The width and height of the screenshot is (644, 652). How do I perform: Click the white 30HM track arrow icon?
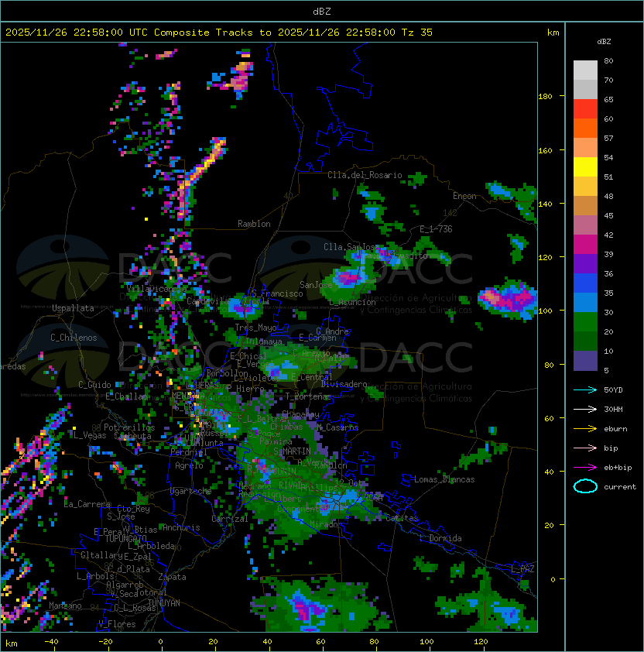[585, 409]
